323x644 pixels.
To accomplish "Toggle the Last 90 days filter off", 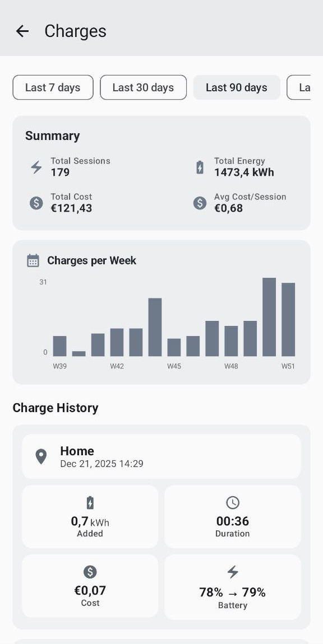I will pos(236,87).
